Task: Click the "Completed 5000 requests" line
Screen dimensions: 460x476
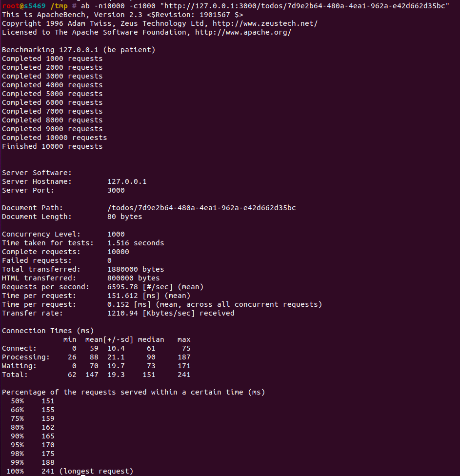Action: (52, 94)
